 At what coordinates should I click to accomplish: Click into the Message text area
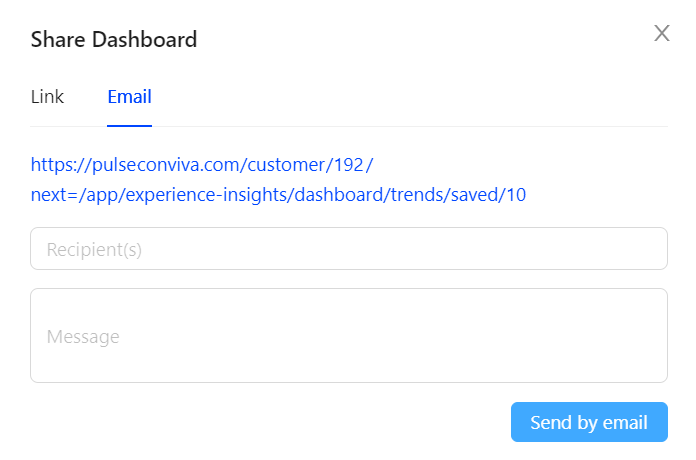(x=349, y=336)
